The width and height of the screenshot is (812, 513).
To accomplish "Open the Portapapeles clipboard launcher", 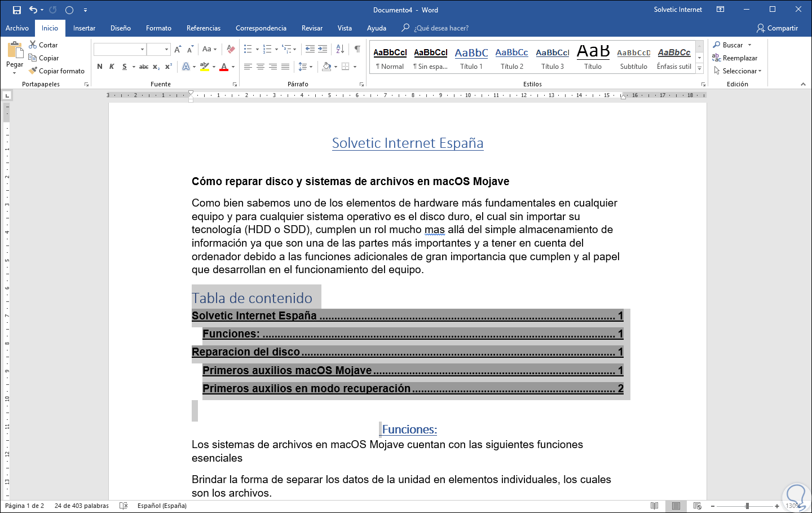I will pos(86,85).
